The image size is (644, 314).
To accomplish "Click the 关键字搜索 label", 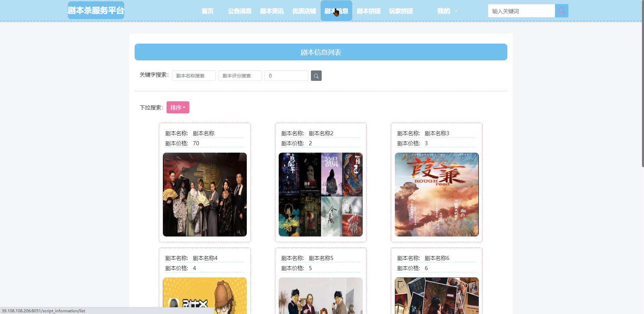I will (x=154, y=75).
